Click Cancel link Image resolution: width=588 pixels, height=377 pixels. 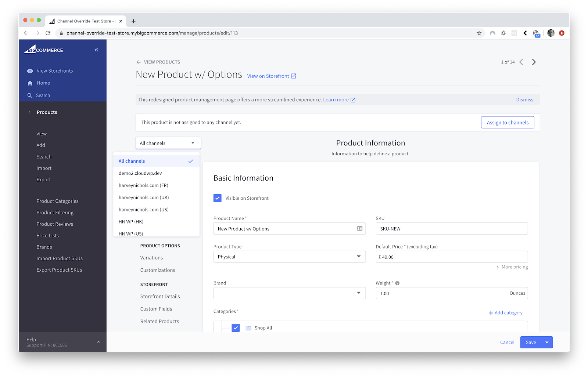pyautogui.click(x=507, y=342)
